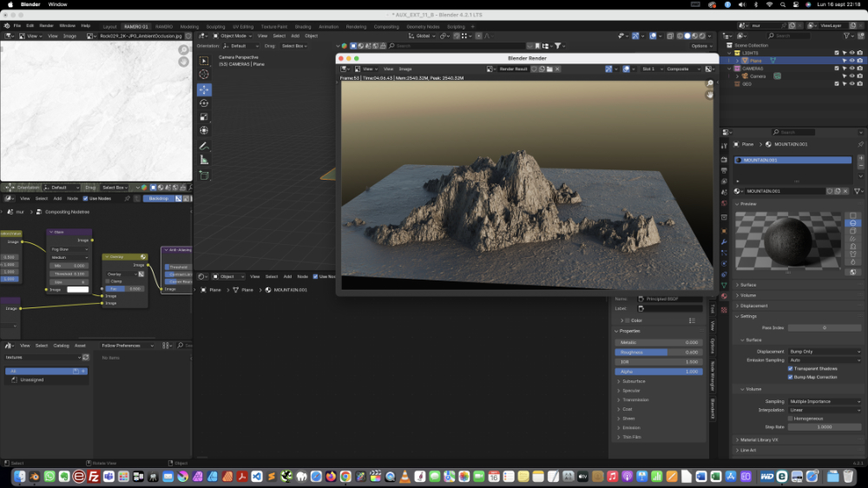Click the Backdrop button in compositor header
Viewport: 868px width, 488px height.
coord(159,198)
